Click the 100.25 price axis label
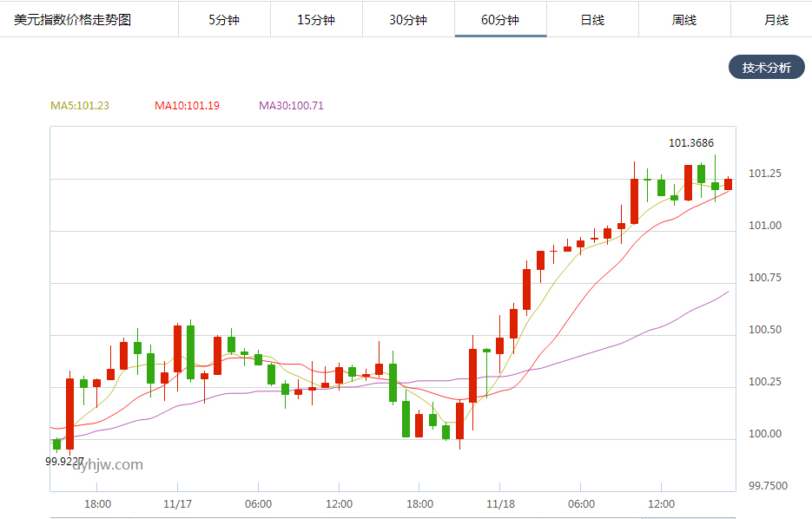 (x=765, y=382)
